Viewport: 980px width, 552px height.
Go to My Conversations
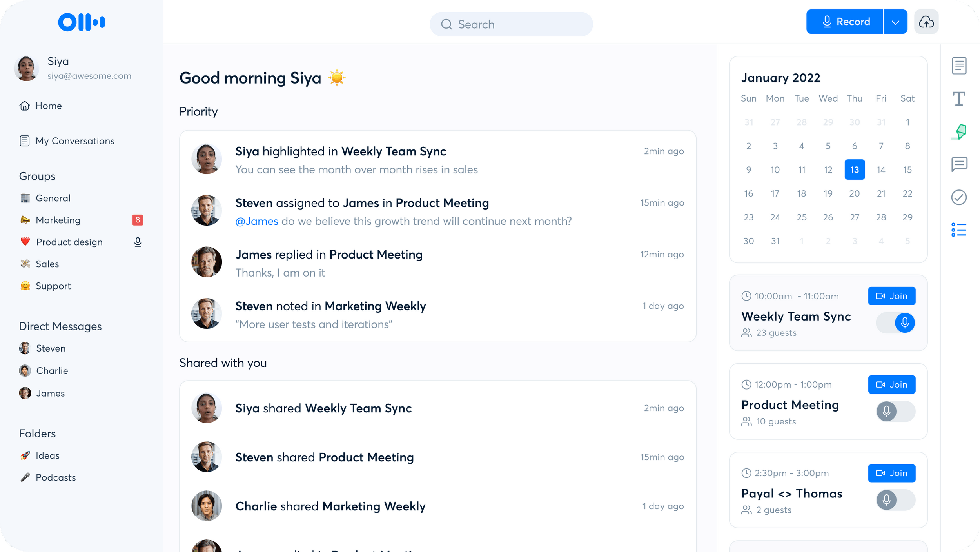tap(74, 141)
